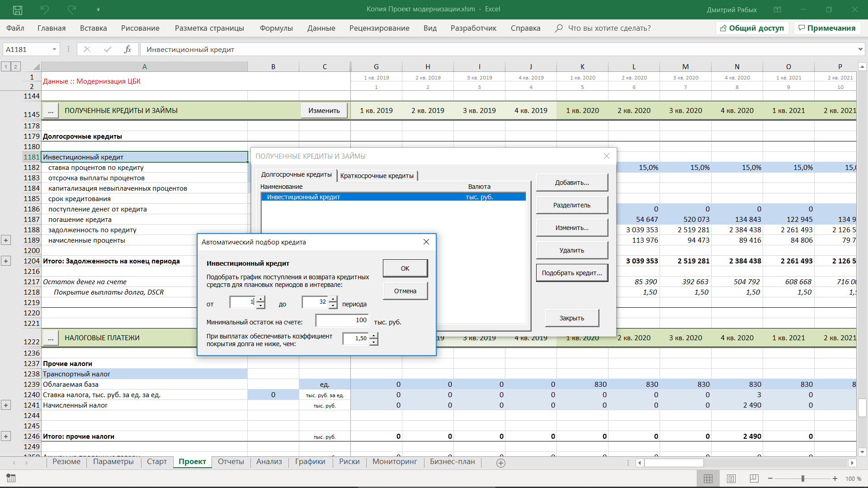The height and width of the screenshot is (488, 868).
Task: Click the Подобрать кредит button
Action: pyautogui.click(x=571, y=273)
